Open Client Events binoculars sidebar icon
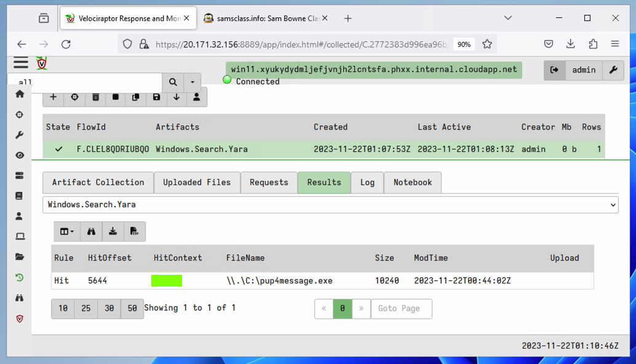Viewport: 636px width, 364px height. click(x=20, y=298)
